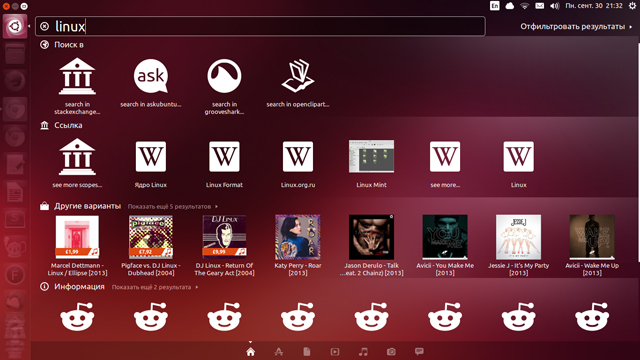640x360 pixels.
Task: Expand Показать ещё 5 результатов
Action: [173, 207]
